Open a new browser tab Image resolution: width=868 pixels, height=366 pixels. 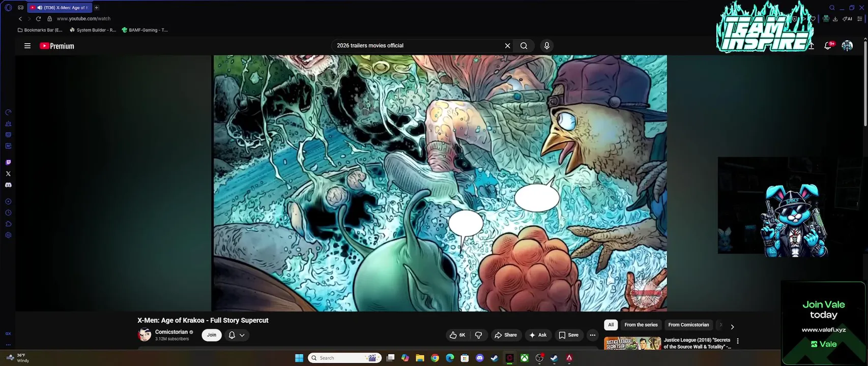(96, 8)
